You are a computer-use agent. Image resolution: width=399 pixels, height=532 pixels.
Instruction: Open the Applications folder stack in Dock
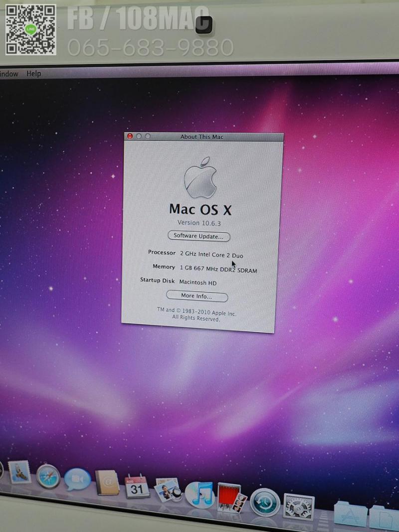tap(350, 514)
